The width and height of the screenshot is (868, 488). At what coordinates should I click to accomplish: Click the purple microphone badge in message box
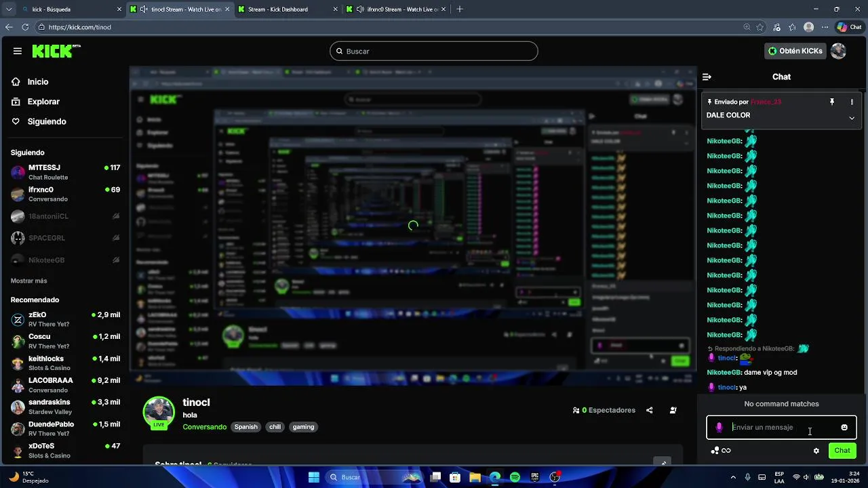click(x=719, y=427)
